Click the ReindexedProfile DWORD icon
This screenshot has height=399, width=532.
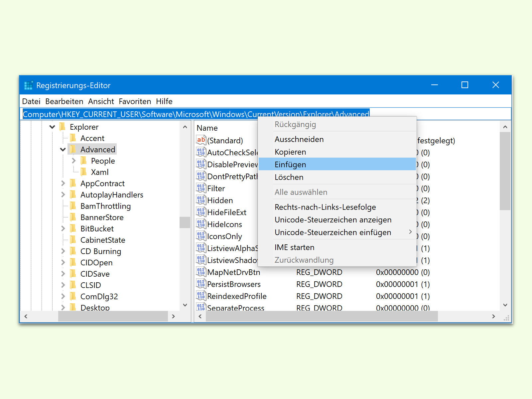click(201, 296)
